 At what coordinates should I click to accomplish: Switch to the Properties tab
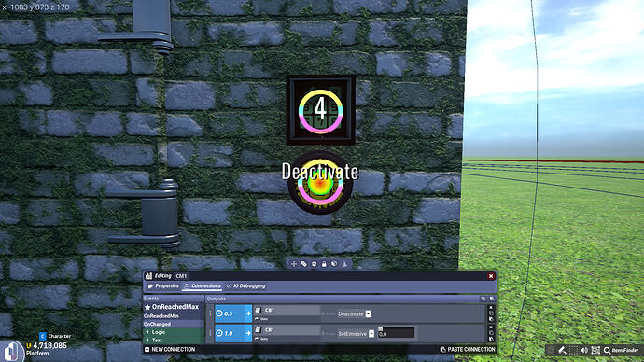tap(163, 286)
